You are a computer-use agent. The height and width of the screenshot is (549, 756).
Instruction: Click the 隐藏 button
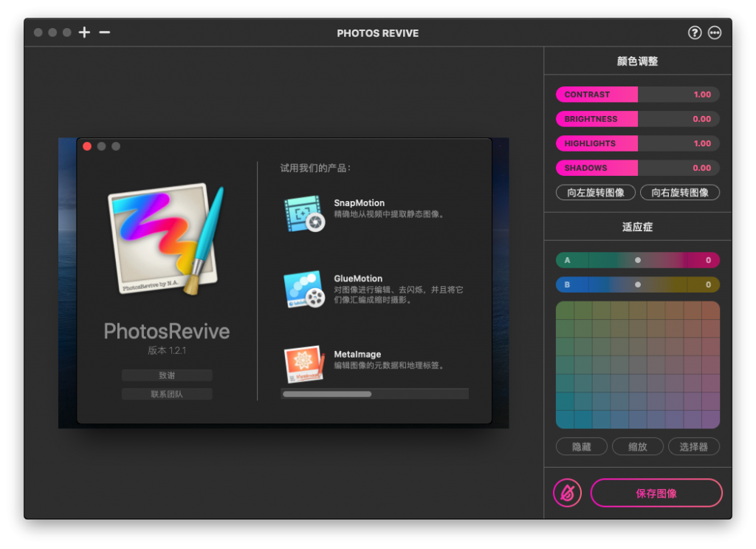pyautogui.click(x=582, y=447)
